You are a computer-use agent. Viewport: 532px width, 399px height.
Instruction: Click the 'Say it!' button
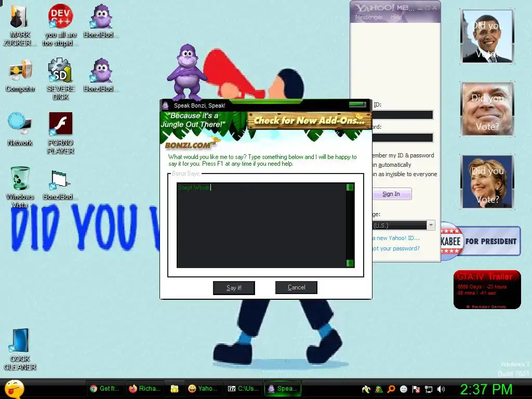(x=234, y=288)
